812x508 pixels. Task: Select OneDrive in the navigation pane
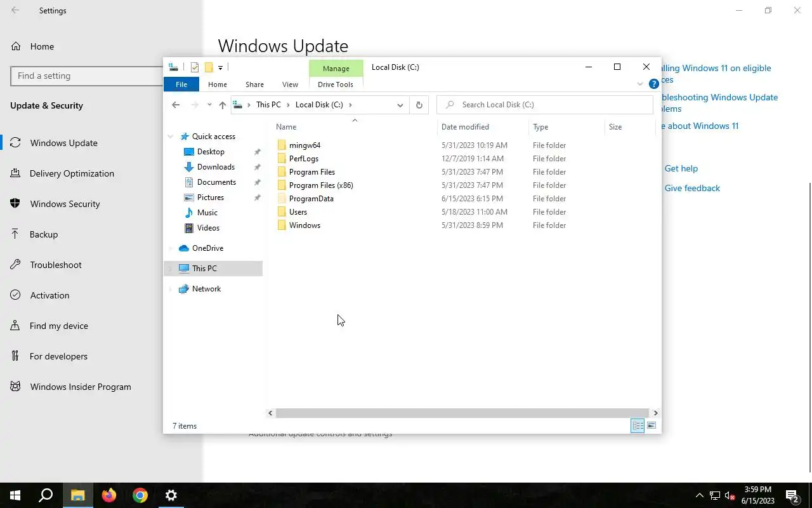(x=207, y=248)
